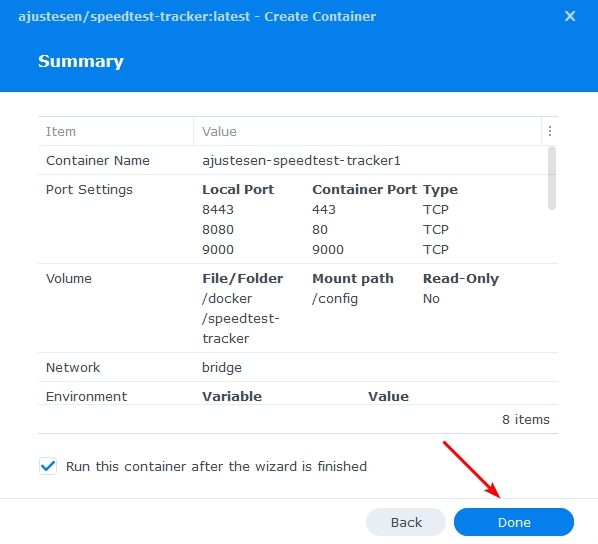This screenshot has height=544, width=598.
Task: Select the Port Settings row label
Action: tap(89, 190)
